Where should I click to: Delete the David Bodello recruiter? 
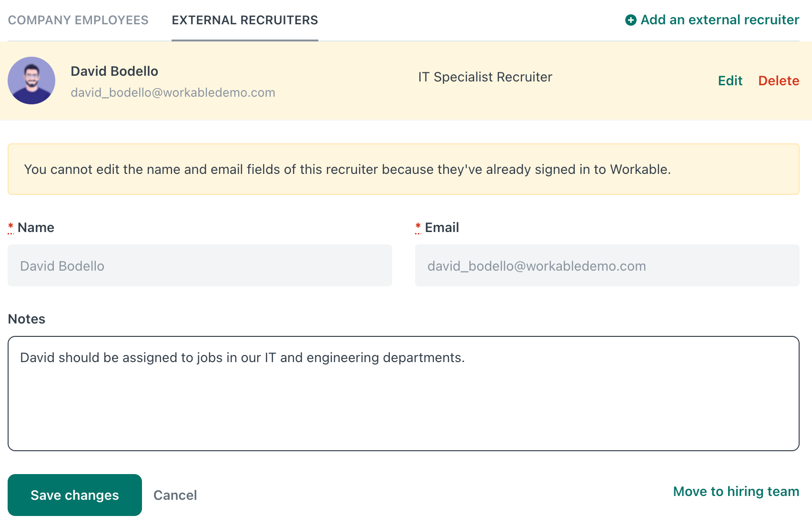pos(779,81)
